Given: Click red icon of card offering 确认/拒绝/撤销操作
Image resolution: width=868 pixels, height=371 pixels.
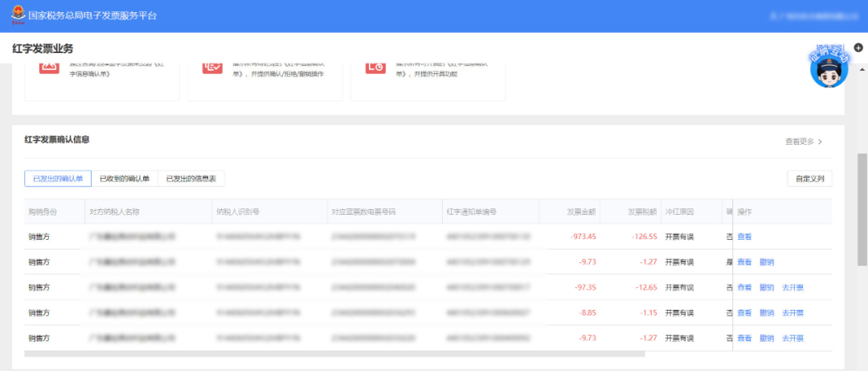Looking at the screenshot, I should click(212, 67).
